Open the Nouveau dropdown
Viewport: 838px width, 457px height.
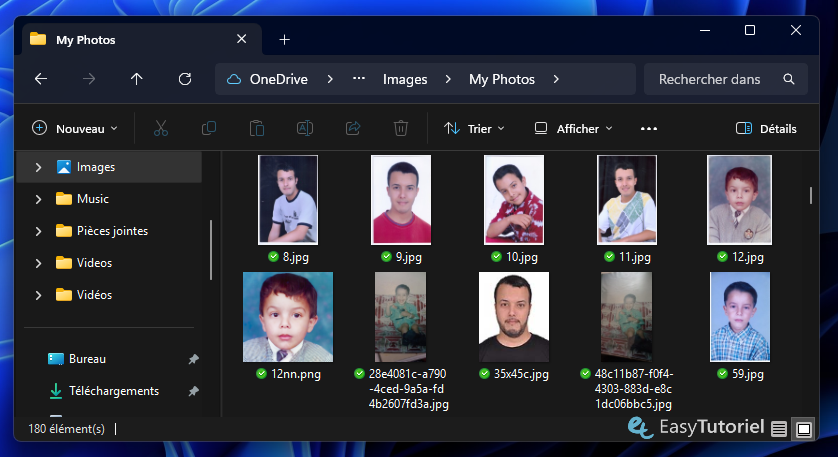tap(75, 128)
